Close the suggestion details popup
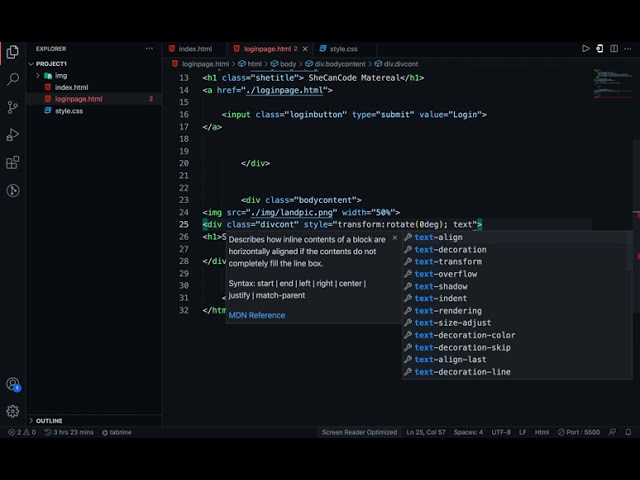The image size is (640, 480). (x=395, y=238)
